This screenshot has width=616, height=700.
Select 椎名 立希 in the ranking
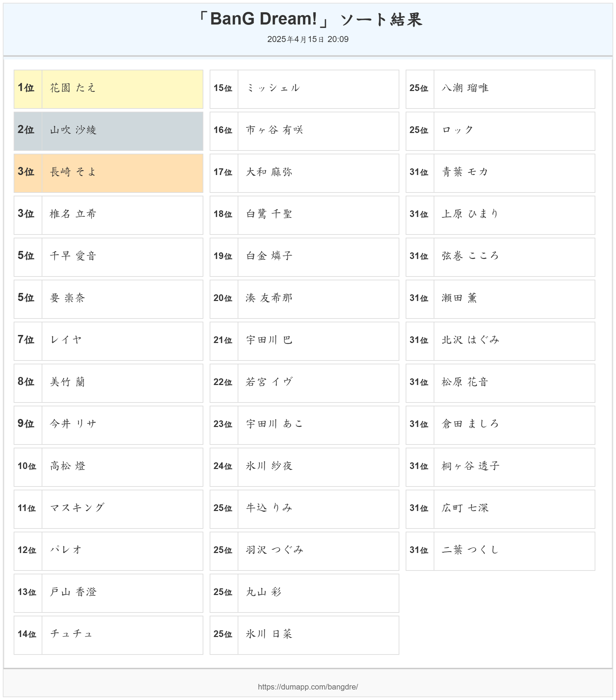[x=73, y=214]
